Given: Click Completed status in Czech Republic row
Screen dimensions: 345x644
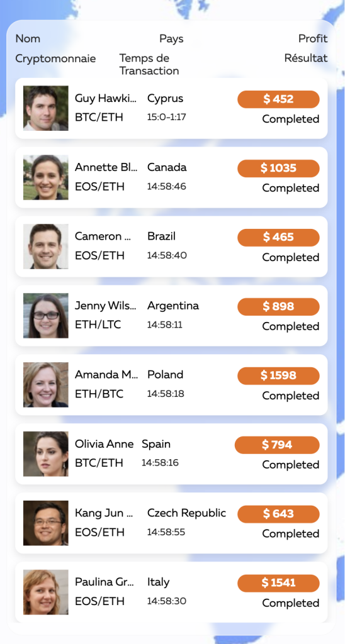Looking at the screenshot, I should 291,533.
